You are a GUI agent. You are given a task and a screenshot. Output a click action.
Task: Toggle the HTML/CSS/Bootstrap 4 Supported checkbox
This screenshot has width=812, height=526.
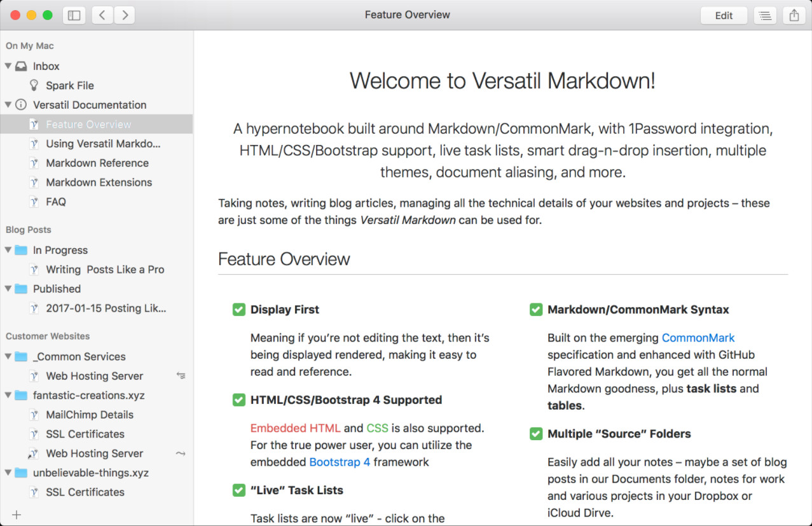coord(239,400)
